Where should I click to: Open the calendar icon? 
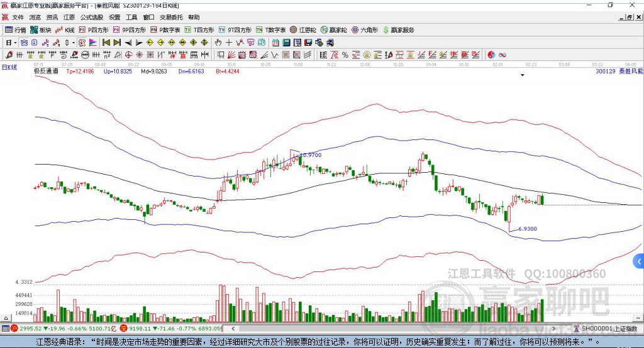(275, 43)
